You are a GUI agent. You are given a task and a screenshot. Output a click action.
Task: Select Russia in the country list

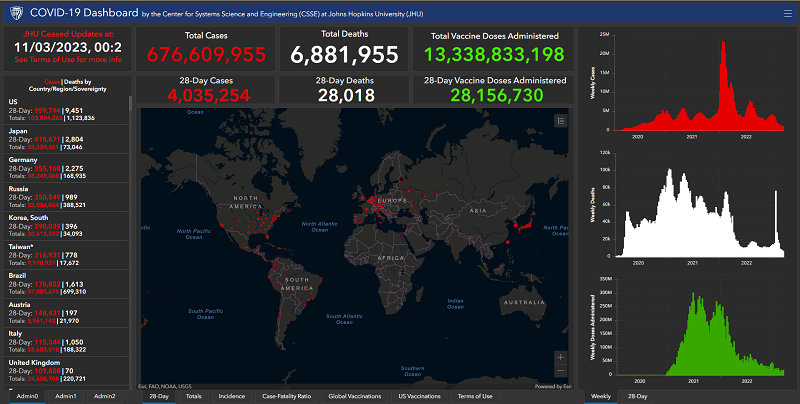tap(66, 197)
